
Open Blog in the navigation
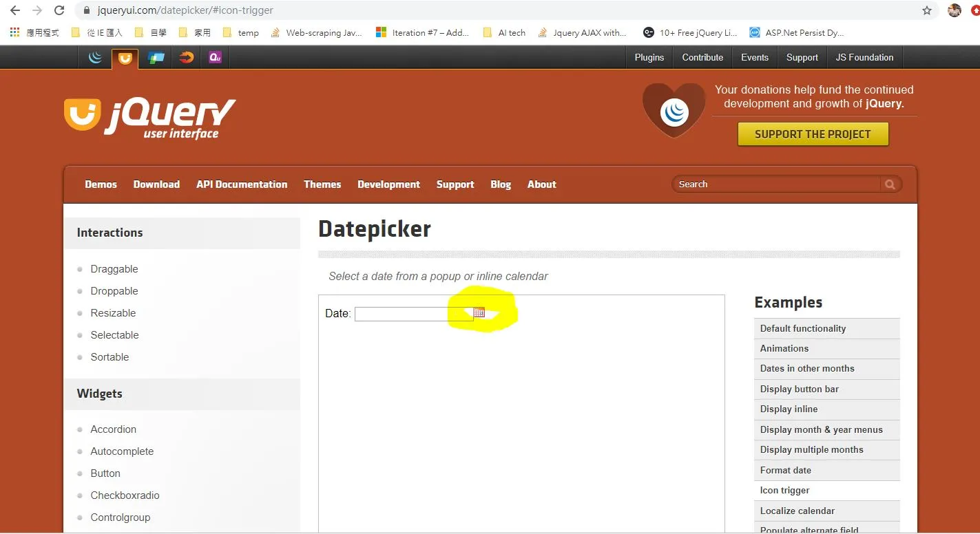(x=501, y=184)
